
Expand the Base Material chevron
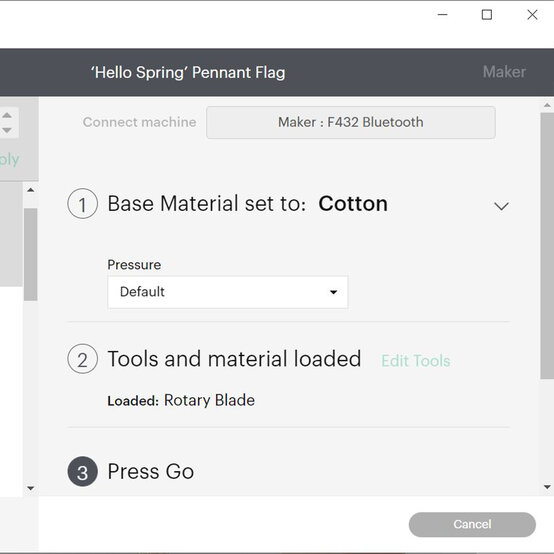pyautogui.click(x=501, y=206)
